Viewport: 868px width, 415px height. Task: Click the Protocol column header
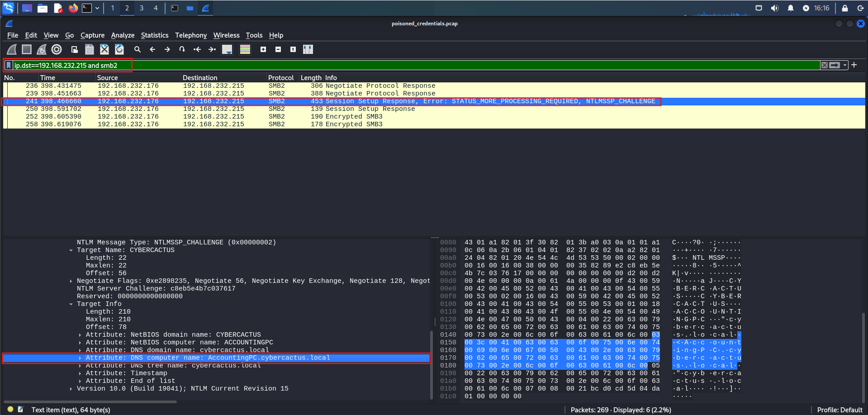click(x=280, y=78)
